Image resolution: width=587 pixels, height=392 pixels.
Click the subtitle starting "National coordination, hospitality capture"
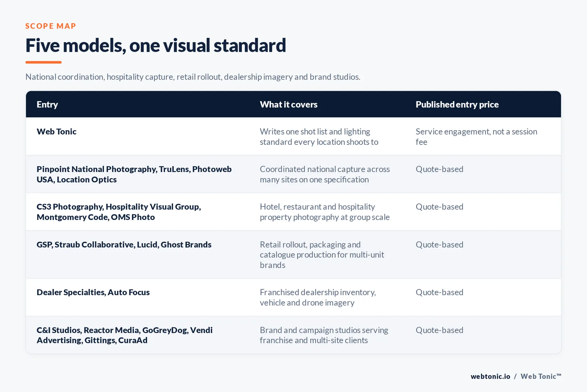point(193,77)
